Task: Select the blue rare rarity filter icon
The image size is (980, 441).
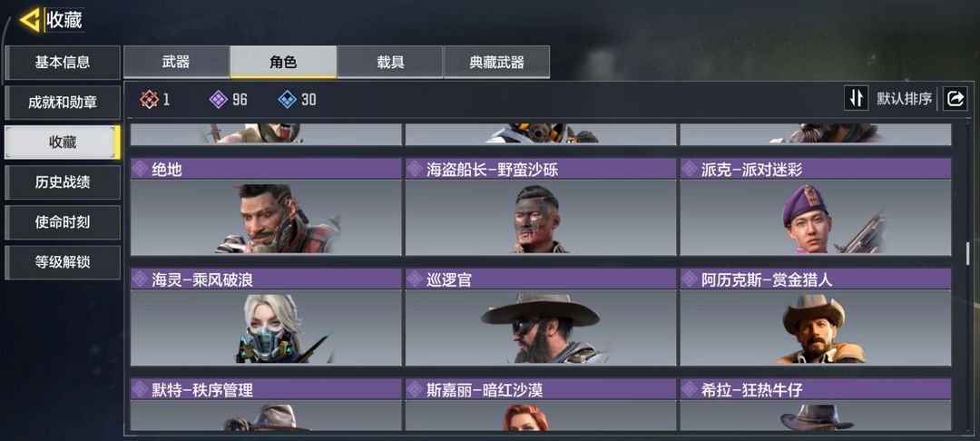Action: click(287, 99)
